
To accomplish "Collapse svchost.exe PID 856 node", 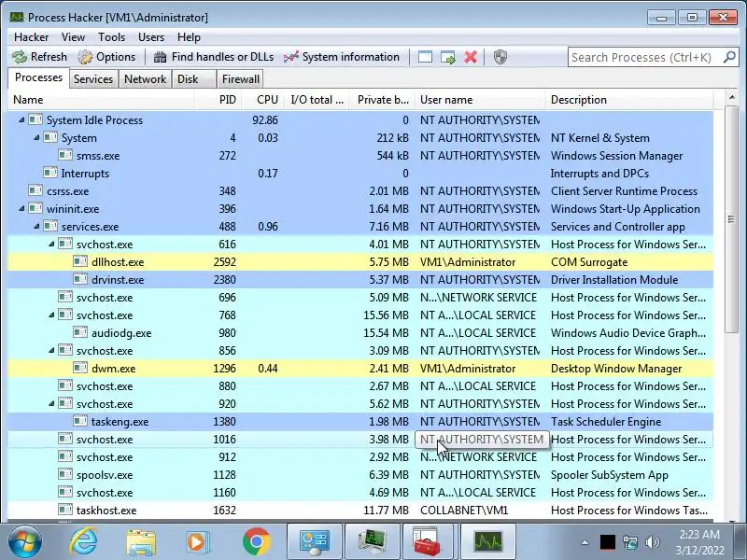I will (x=51, y=351).
